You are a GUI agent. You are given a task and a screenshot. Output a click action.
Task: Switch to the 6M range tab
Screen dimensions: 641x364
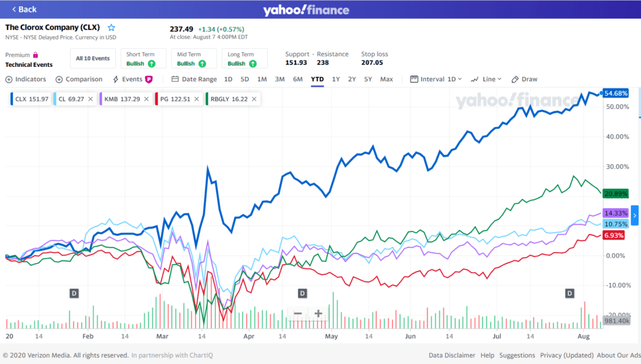297,79
